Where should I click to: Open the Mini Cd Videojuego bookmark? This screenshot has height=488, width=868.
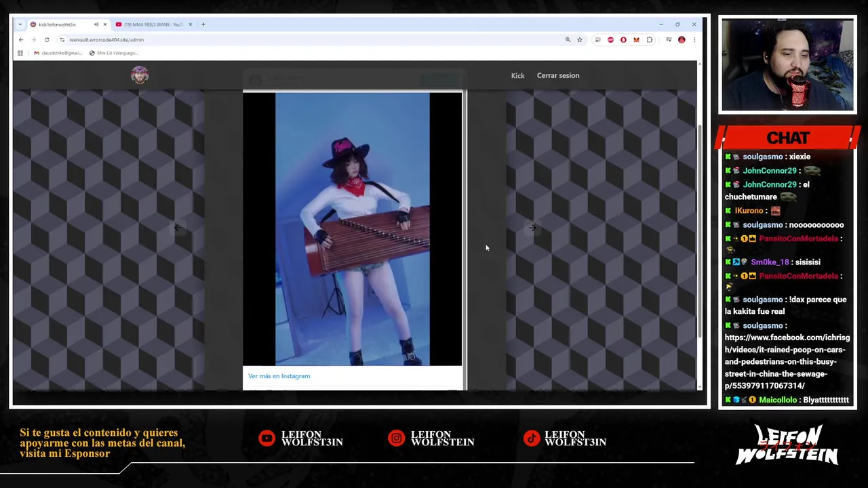point(113,53)
